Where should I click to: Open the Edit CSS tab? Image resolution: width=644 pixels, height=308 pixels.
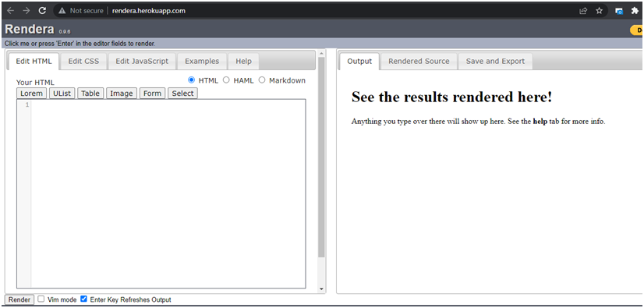pyautogui.click(x=83, y=61)
